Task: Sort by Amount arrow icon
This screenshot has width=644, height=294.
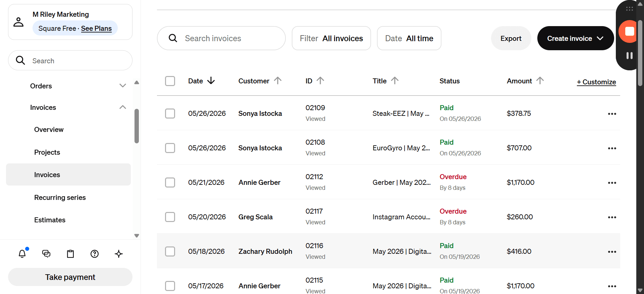Action: (540, 81)
